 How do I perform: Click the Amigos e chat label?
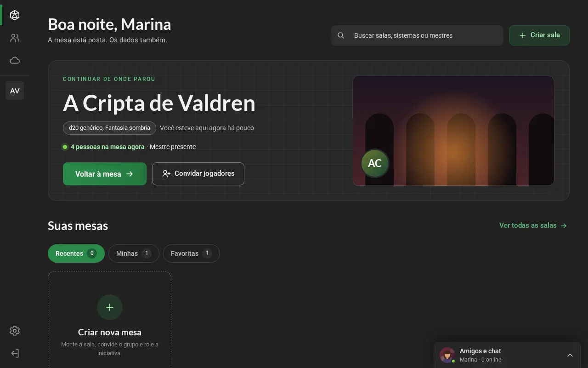coord(480,351)
